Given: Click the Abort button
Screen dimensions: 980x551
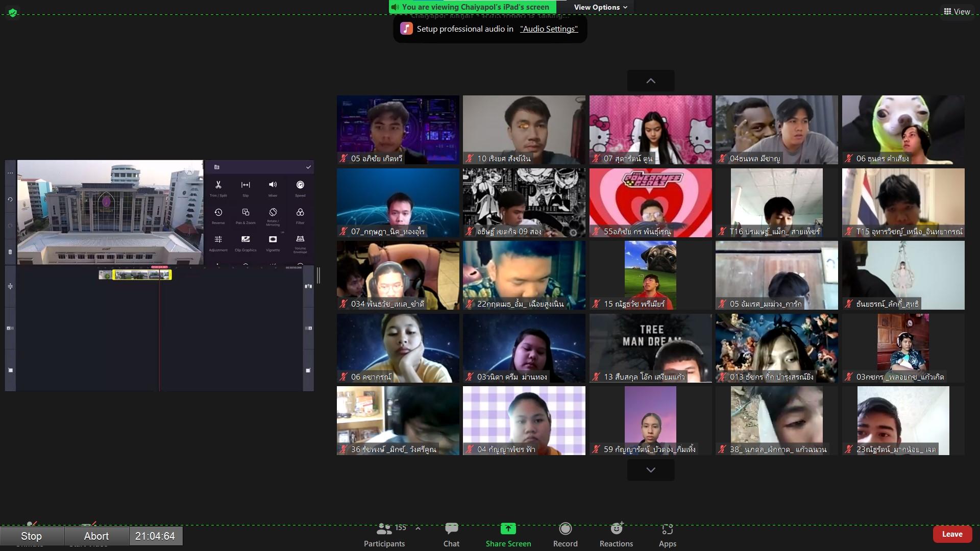Looking at the screenshot, I should pyautogui.click(x=96, y=536).
